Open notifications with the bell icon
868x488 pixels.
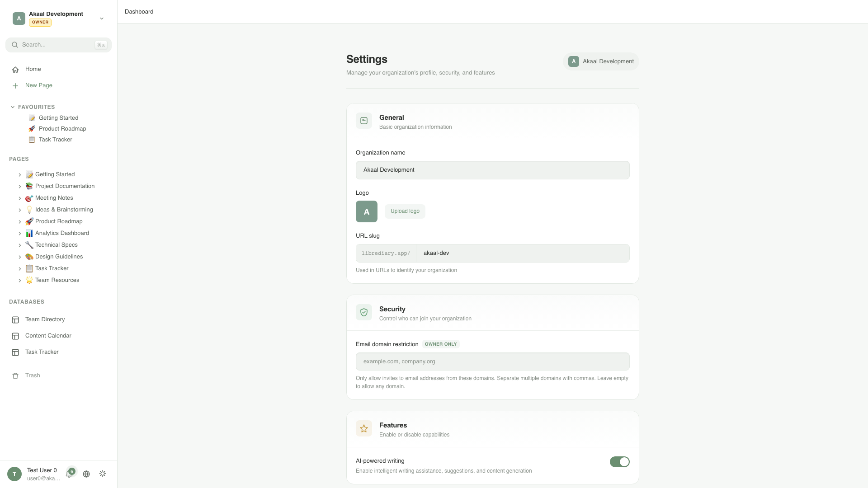(71, 474)
